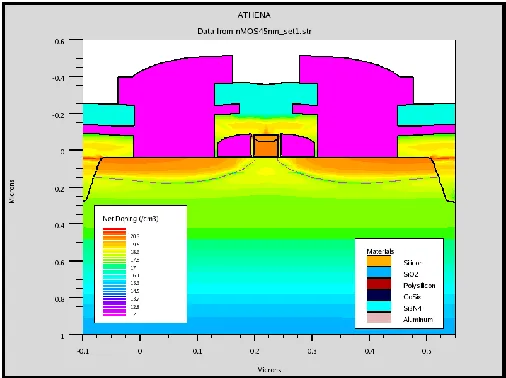Screen dimensions: 506x378
Task: Click the x-axis tick label '0.5'
Action: [426, 351]
